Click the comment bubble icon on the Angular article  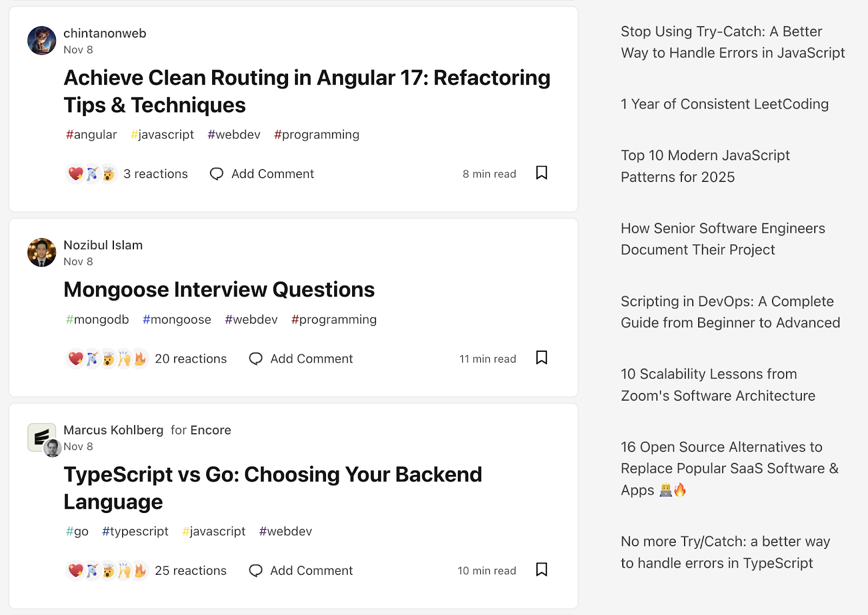click(x=216, y=174)
